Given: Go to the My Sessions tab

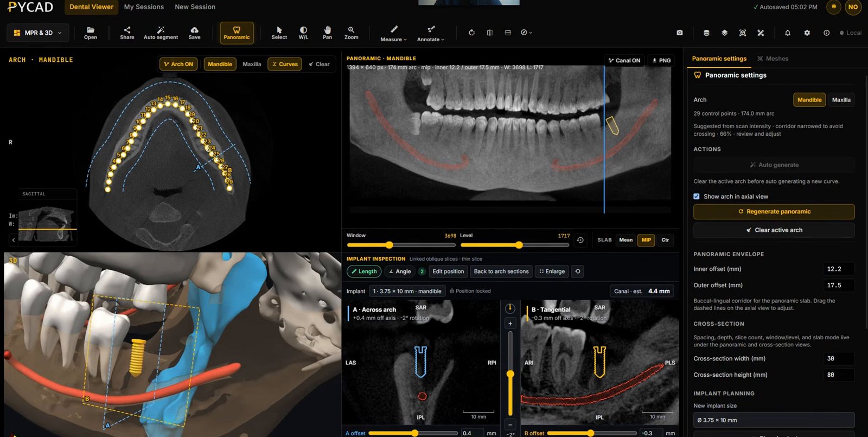Looking at the screenshot, I should tap(144, 7).
